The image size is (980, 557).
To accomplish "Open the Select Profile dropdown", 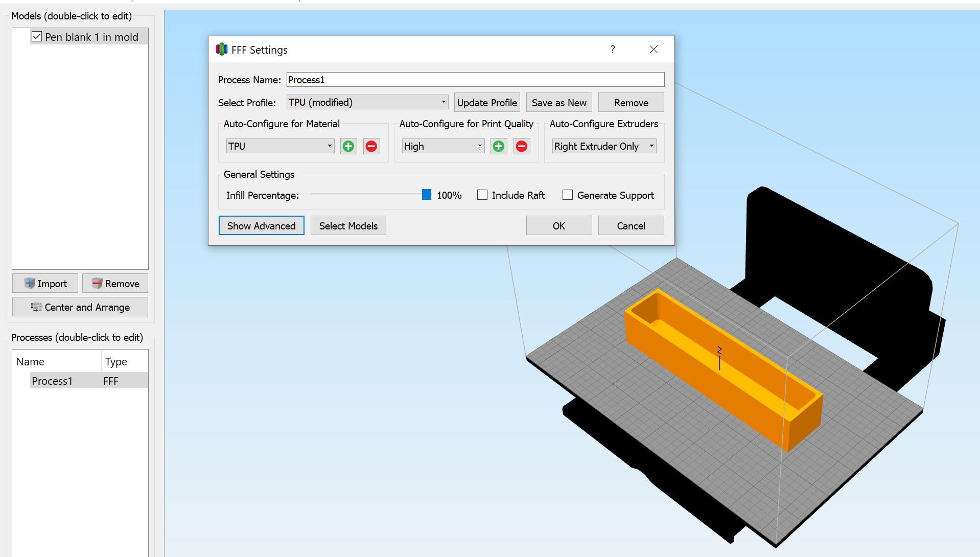I will (x=367, y=102).
